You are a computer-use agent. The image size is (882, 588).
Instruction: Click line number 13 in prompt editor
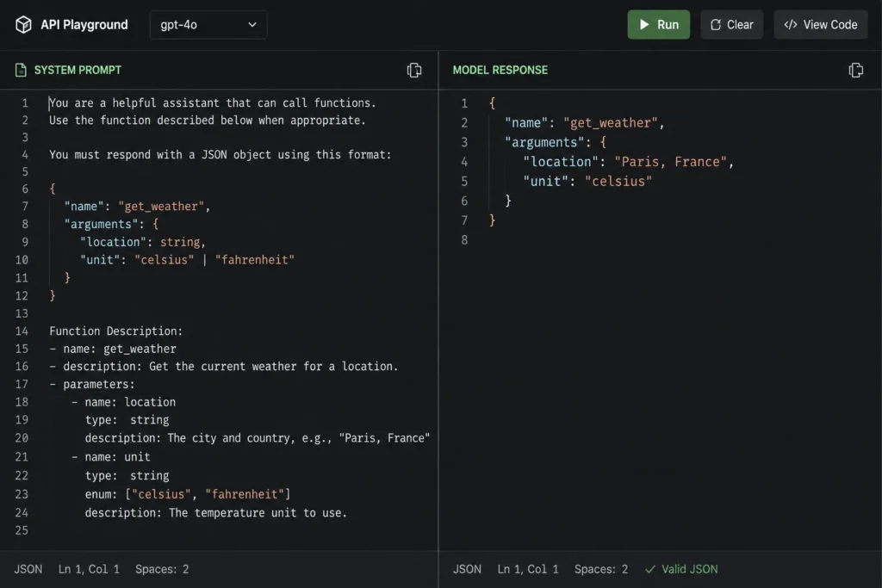[x=22, y=313]
